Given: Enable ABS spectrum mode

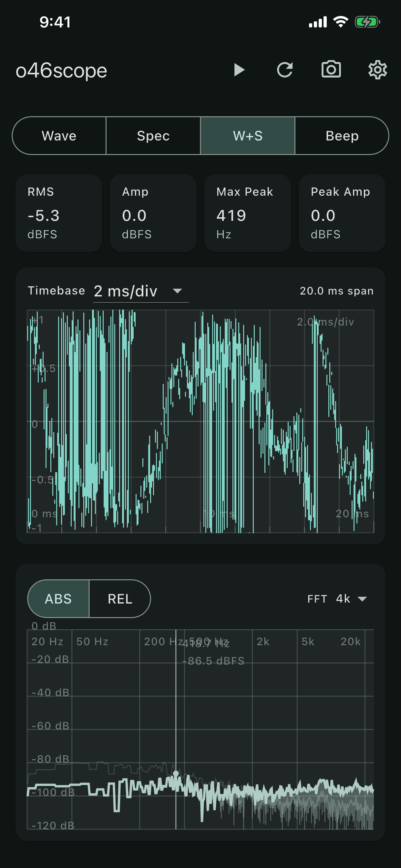Looking at the screenshot, I should click(58, 599).
